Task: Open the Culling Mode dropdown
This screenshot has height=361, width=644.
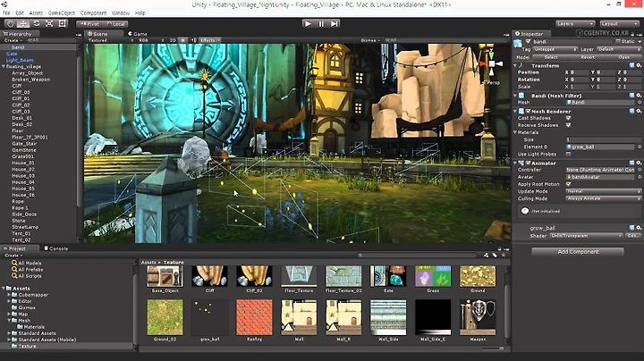Action: point(603,198)
